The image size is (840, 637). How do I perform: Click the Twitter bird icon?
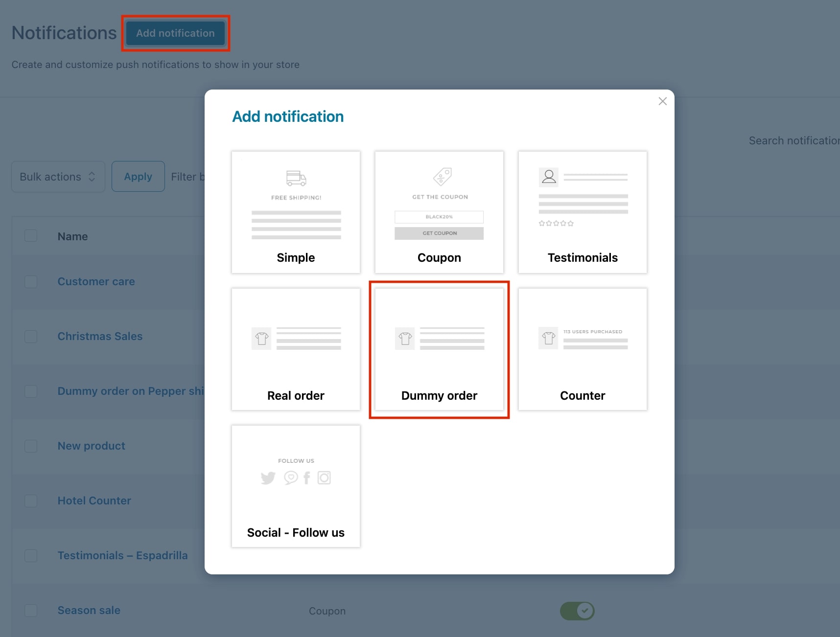coord(268,478)
